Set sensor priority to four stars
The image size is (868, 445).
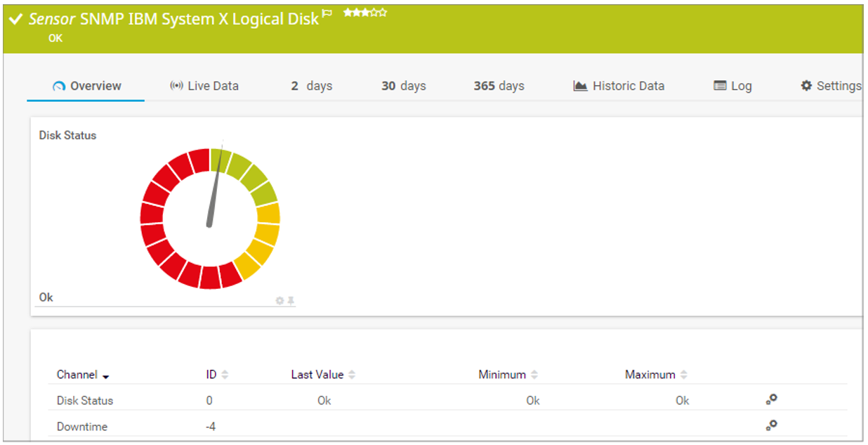click(373, 12)
